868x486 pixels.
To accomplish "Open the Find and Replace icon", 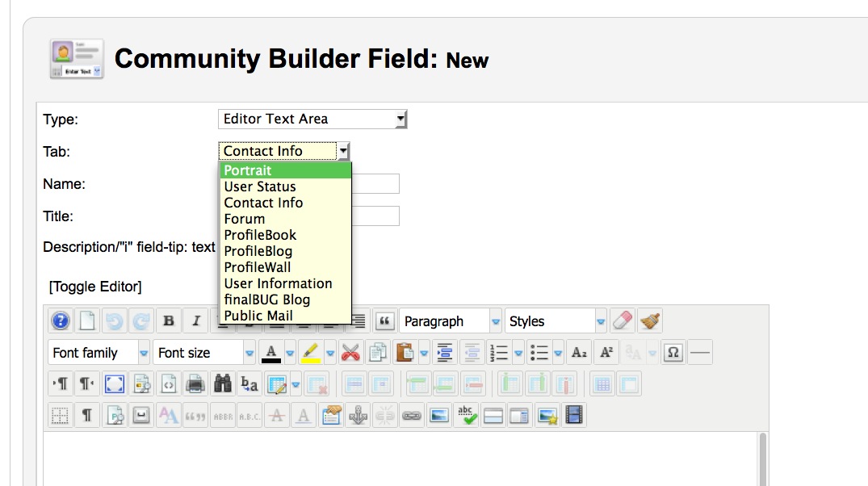I will pos(249,384).
